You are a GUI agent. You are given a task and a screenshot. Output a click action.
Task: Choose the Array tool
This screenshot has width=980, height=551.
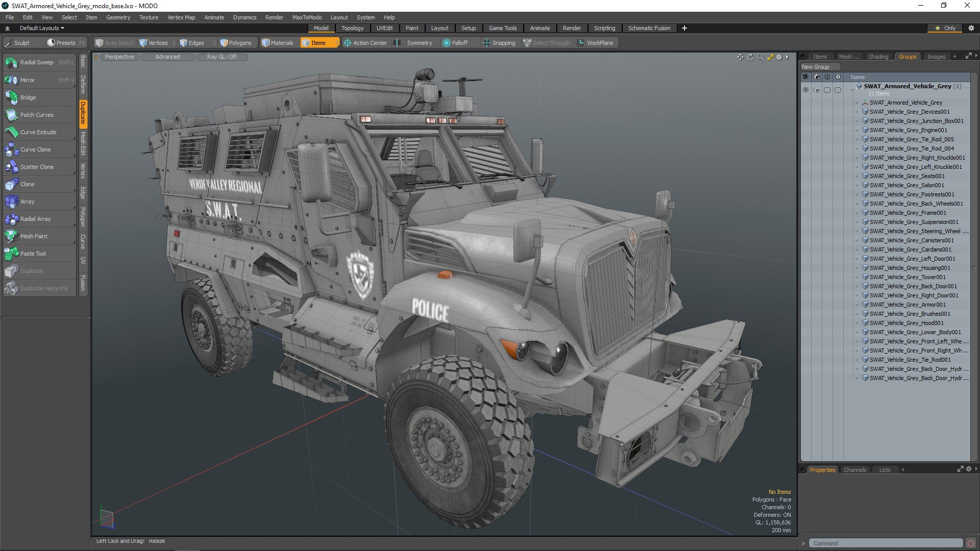39,202
